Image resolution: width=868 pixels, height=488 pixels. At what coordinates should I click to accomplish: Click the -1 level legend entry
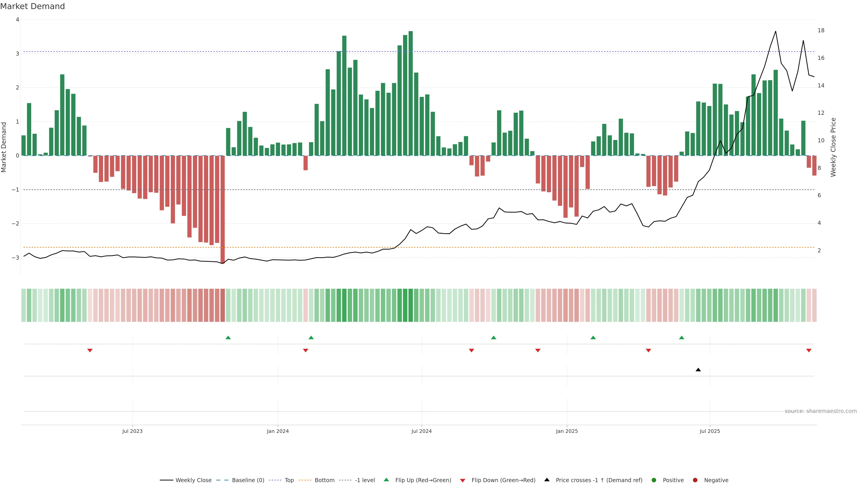pos(365,480)
